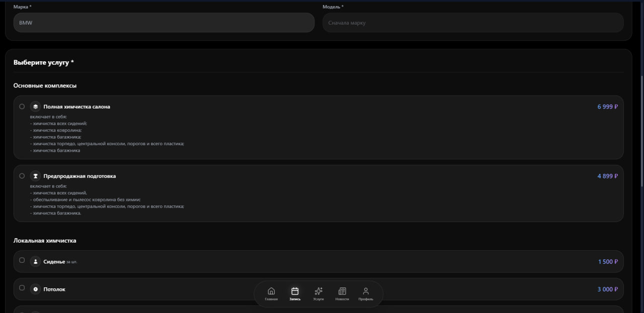Click the Новости label in bottom navigation
This screenshot has width=644, height=313.
pos(342,299)
